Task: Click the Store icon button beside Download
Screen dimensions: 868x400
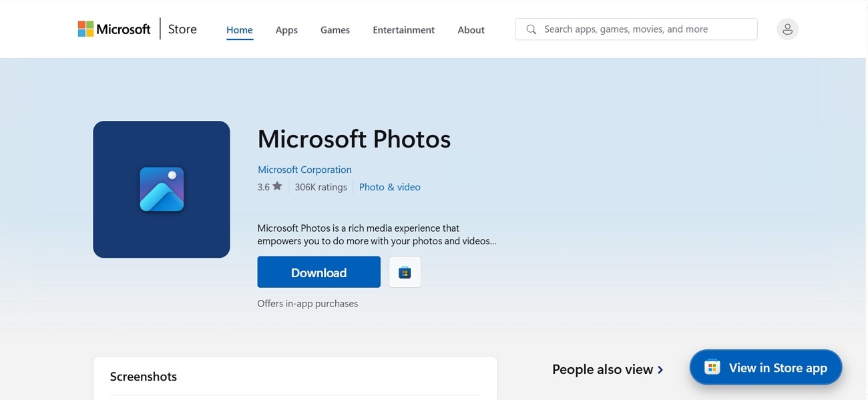Action: [x=405, y=272]
